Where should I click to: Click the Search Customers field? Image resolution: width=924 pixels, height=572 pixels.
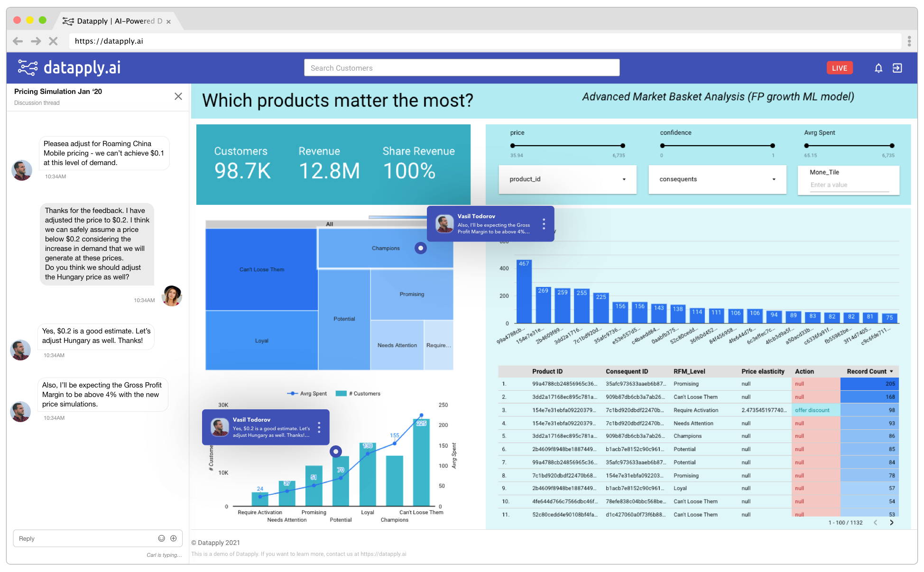[x=462, y=68]
